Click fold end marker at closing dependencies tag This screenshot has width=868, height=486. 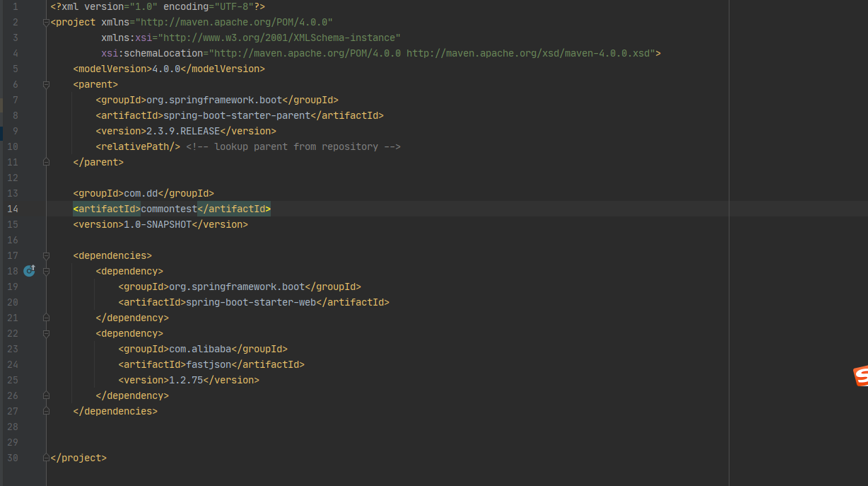coord(47,411)
